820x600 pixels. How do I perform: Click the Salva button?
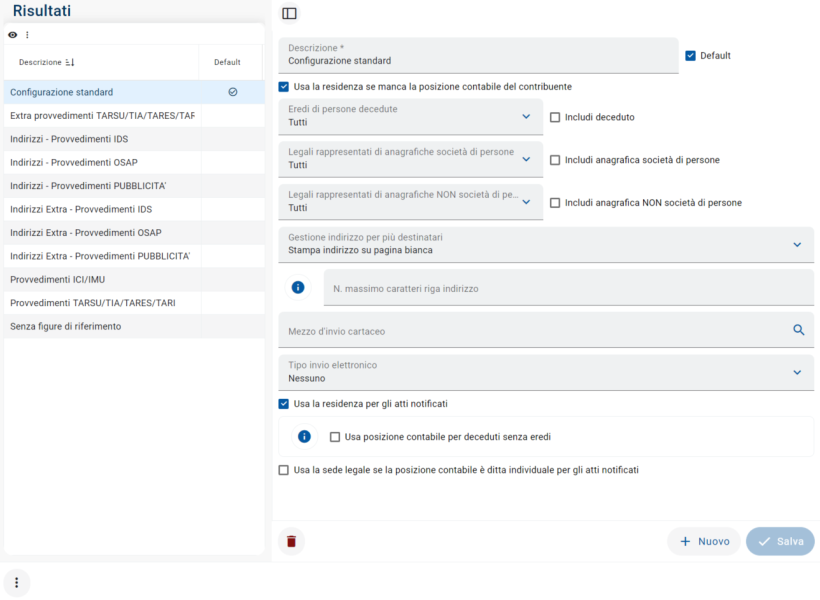click(780, 541)
